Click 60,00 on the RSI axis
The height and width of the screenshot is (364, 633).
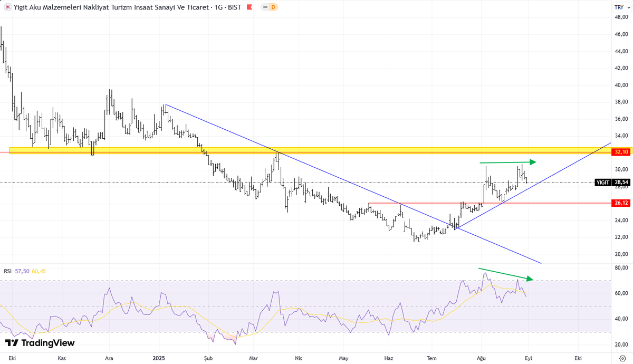(621, 293)
